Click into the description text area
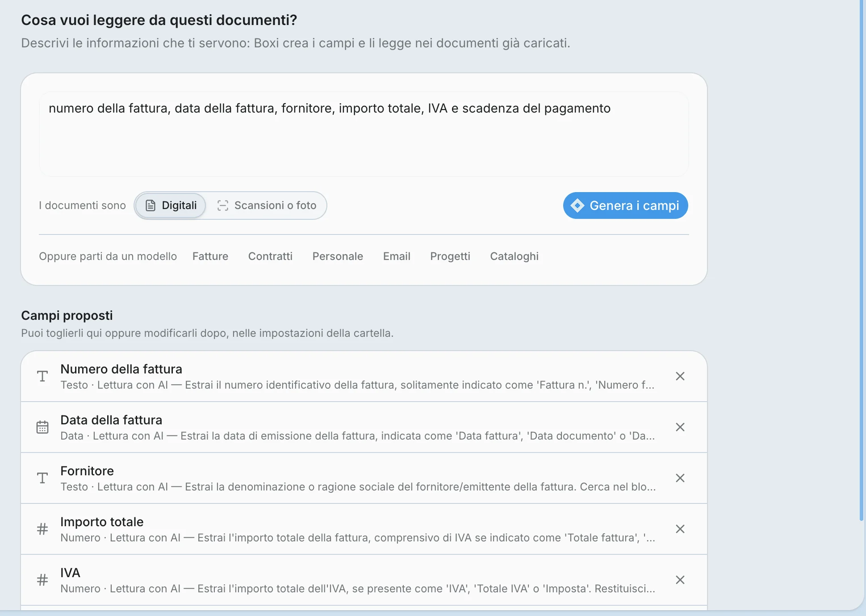The image size is (866, 616). point(364,134)
